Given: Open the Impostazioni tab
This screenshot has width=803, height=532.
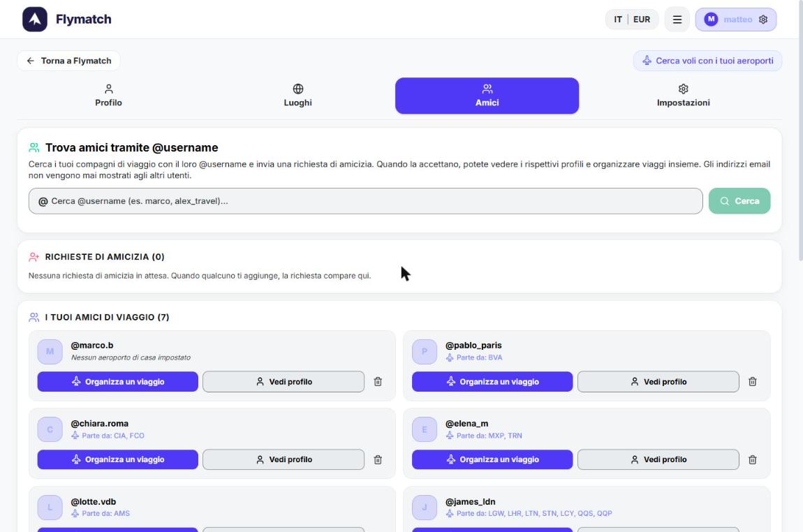Looking at the screenshot, I should pos(683,96).
